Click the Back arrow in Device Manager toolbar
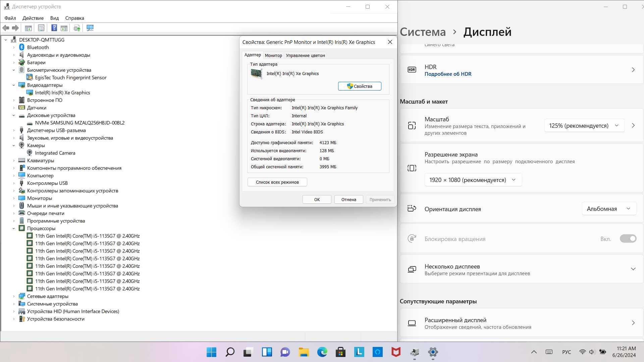 click(6, 28)
